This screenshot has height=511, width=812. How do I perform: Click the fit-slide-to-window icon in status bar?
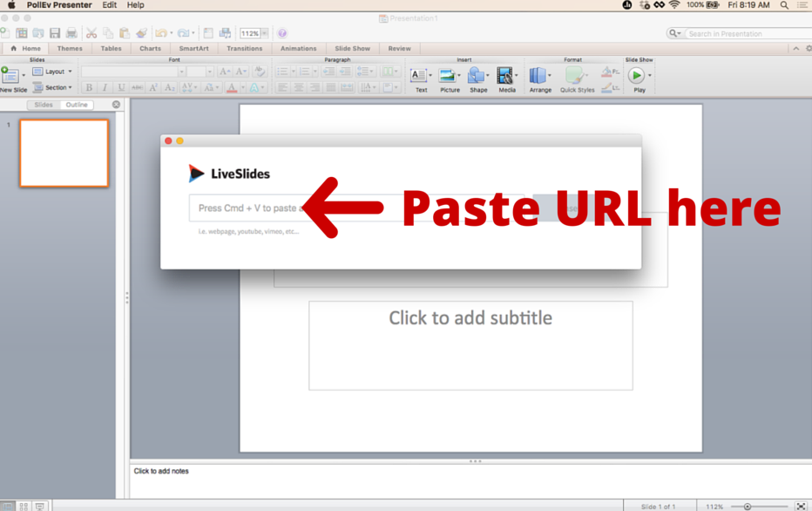(801, 505)
